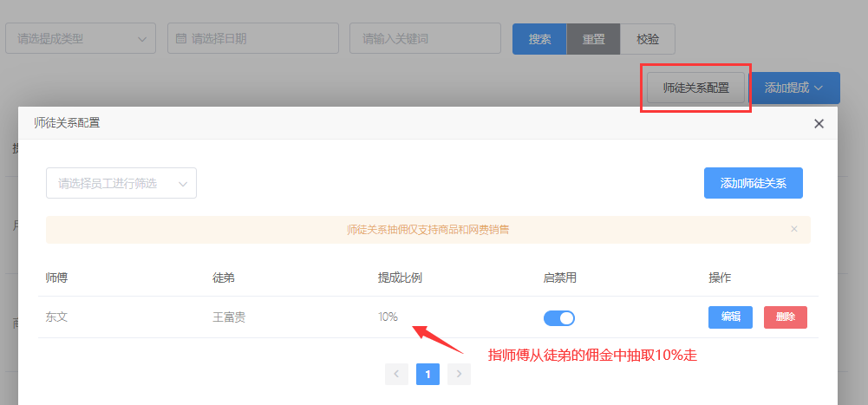Viewport: 868px width, 405px height.
Task: Click the 师徒关系抽佣仅支持商品和网费销售 notice text
Action: tap(427, 230)
